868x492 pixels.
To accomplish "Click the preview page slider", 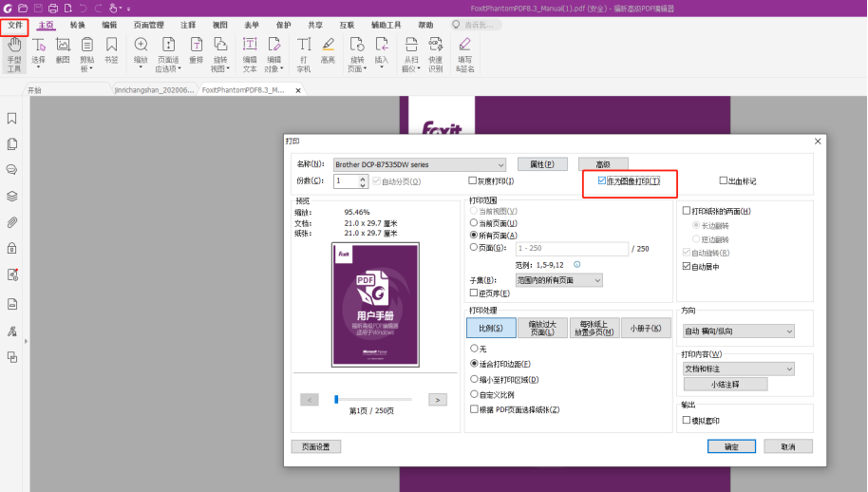I will click(372, 400).
